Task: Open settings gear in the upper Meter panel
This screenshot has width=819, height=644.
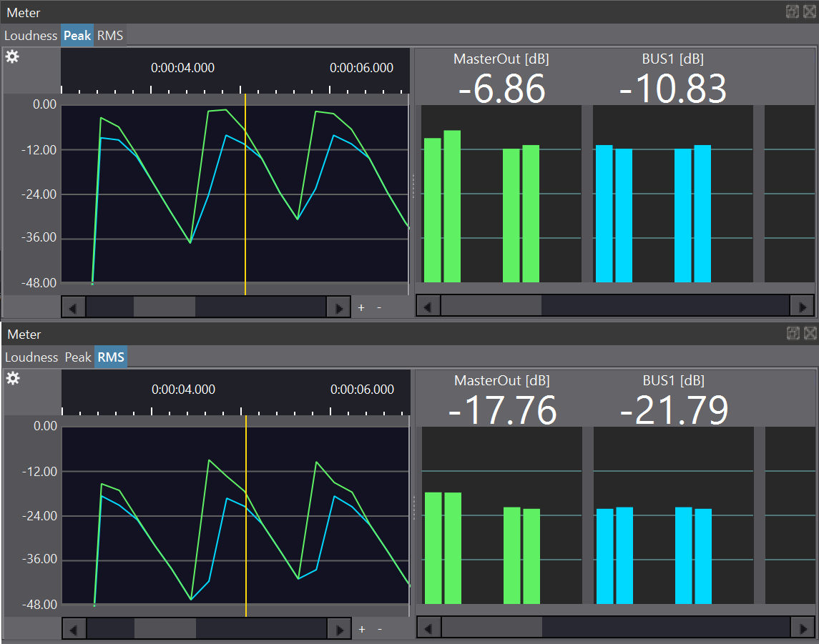Action: point(12,57)
